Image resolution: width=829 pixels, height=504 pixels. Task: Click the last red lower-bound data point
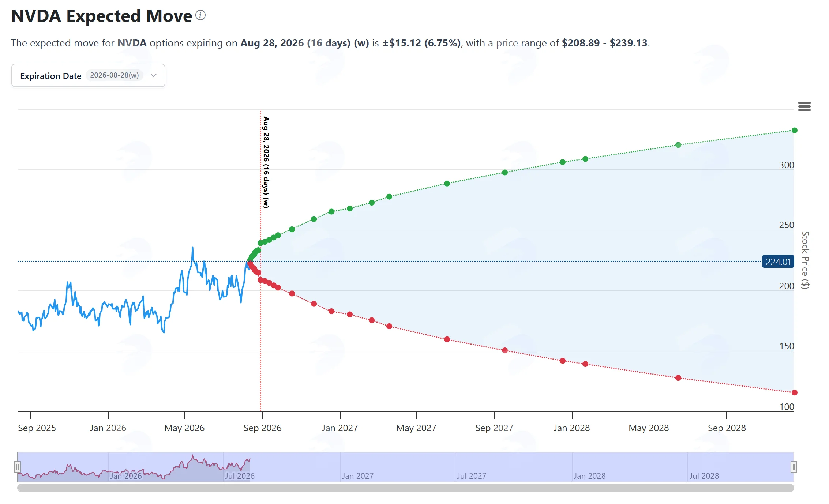[x=795, y=392]
